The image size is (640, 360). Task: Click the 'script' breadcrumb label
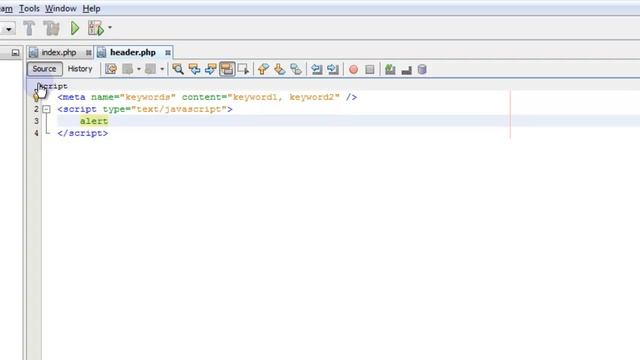(x=53, y=86)
